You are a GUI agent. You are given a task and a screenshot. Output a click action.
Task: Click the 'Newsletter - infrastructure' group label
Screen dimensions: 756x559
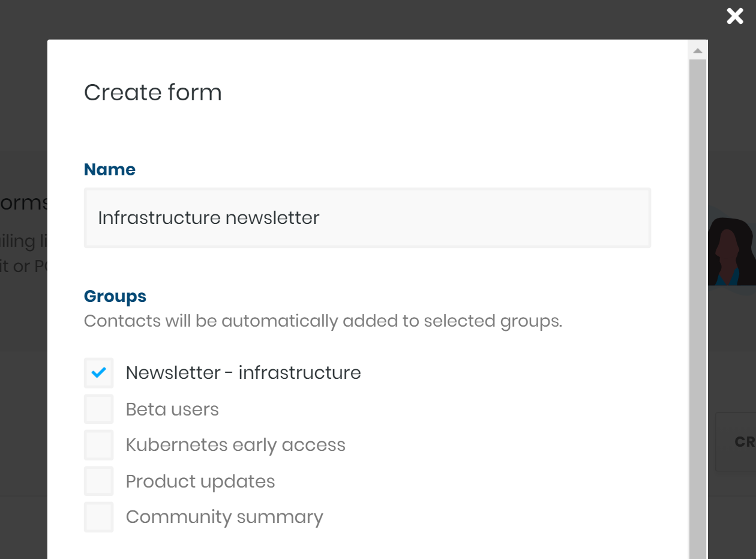(243, 373)
